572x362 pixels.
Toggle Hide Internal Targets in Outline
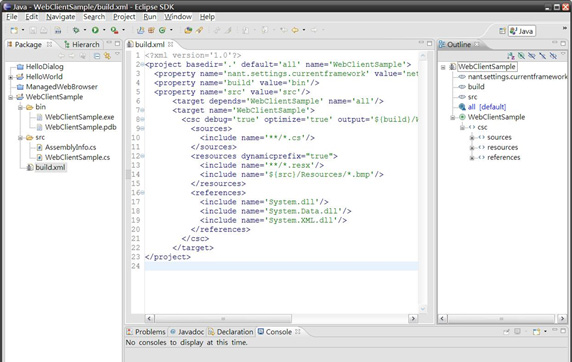(x=521, y=56)
